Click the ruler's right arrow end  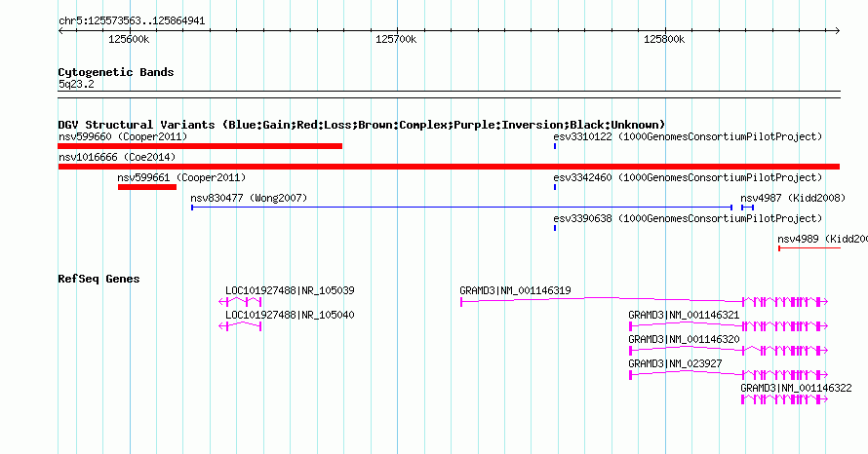coord(838,31)
